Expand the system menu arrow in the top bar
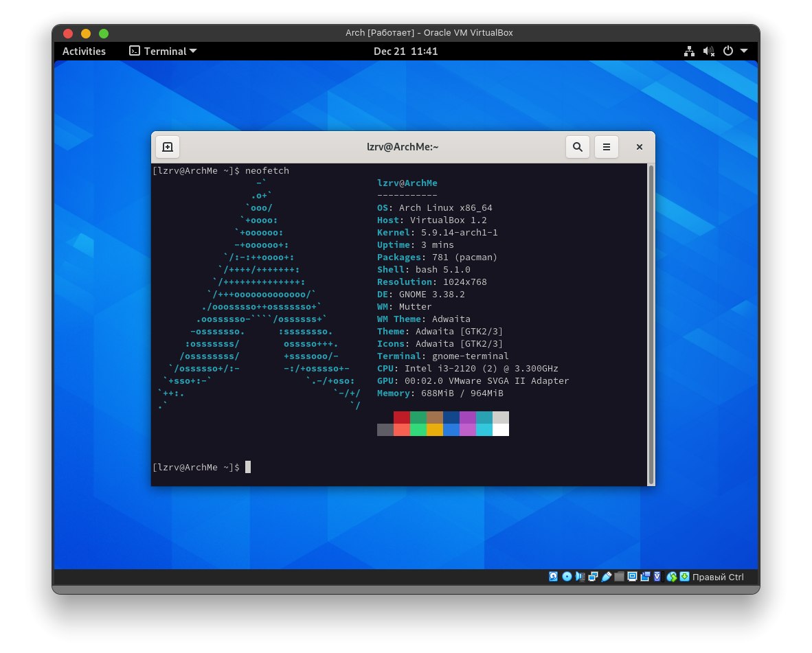 click(x=744, y=51)
